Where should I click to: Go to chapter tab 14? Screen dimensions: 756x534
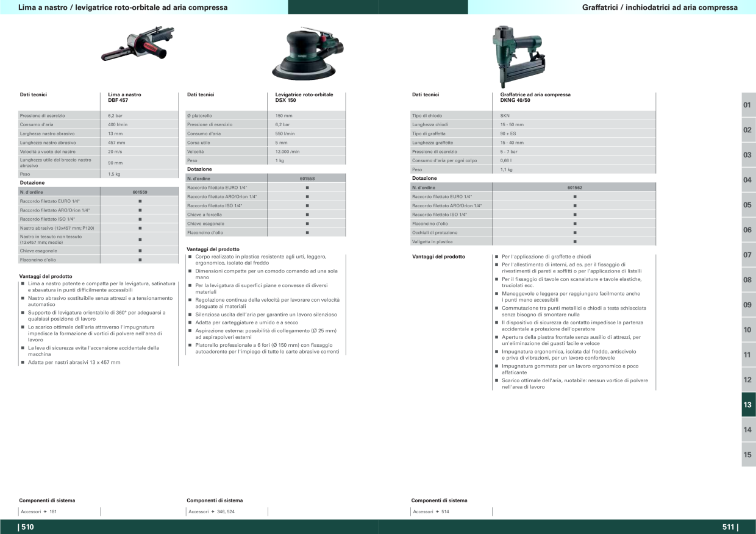tap(749, 430)
